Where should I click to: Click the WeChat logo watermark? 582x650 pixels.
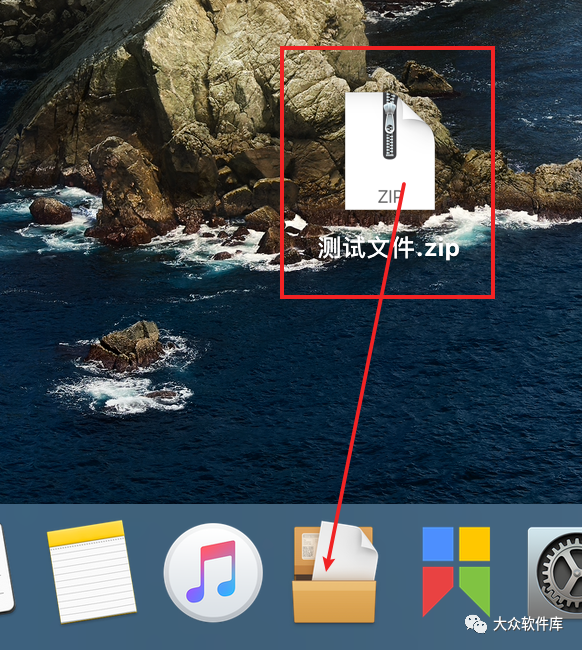click(475, 624)
